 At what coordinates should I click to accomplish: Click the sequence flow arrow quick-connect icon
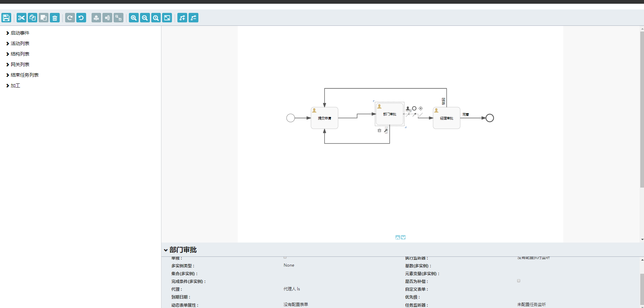(x=414, y=115)
